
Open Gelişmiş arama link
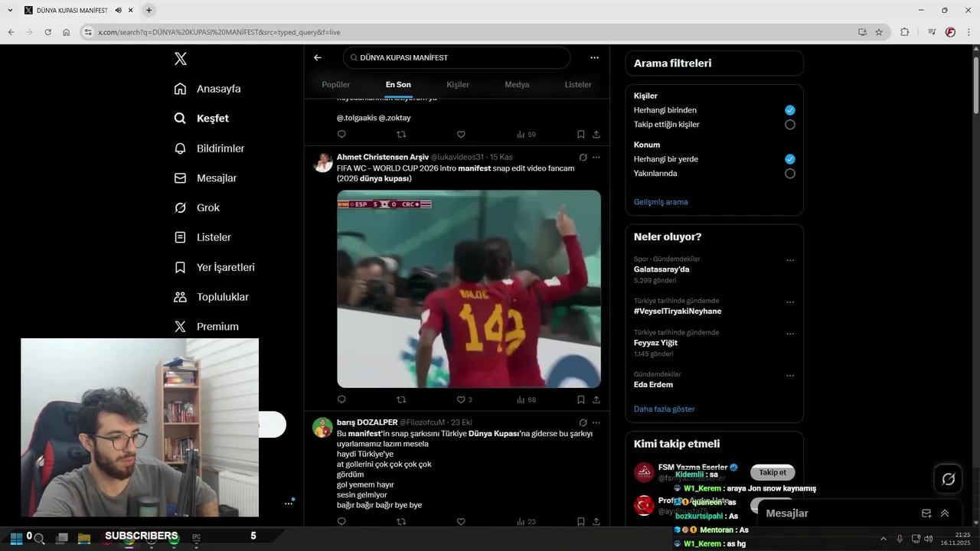coord(661,202)
